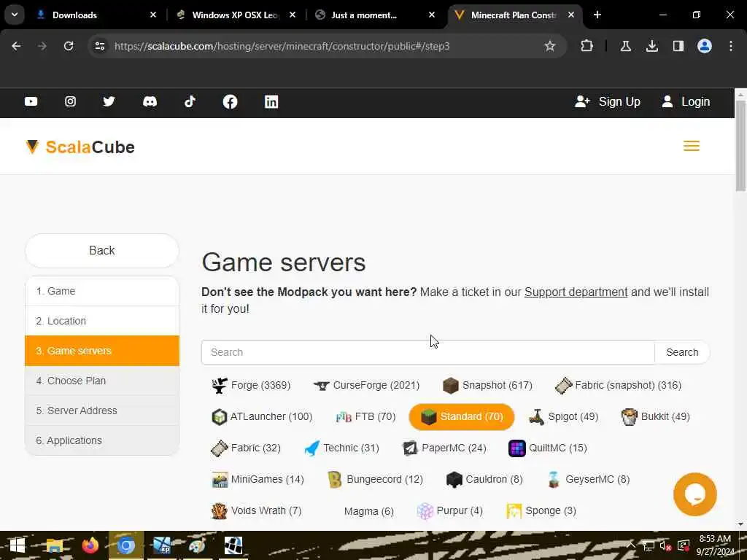The width and height of the screenshot is (747, 560).
Task: Toggle the browser side panel icon
Action: (x=678, y=46)
